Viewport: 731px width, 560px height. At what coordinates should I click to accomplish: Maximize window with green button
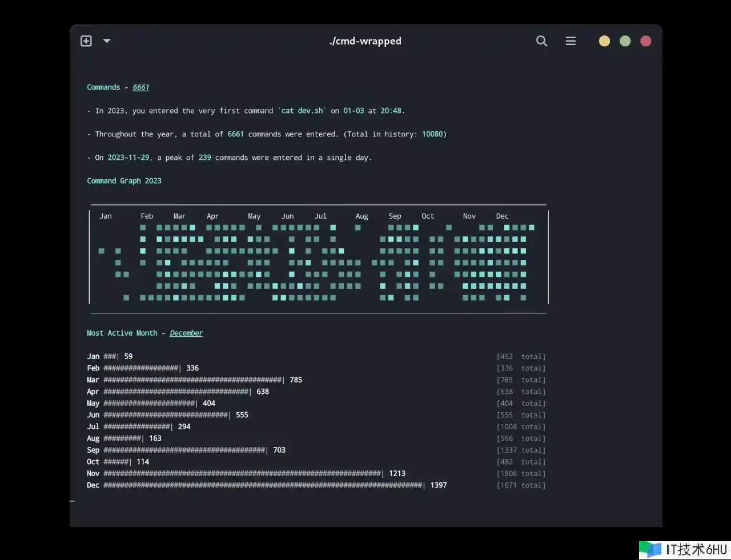pyautogui.click(x=625, y=41)
